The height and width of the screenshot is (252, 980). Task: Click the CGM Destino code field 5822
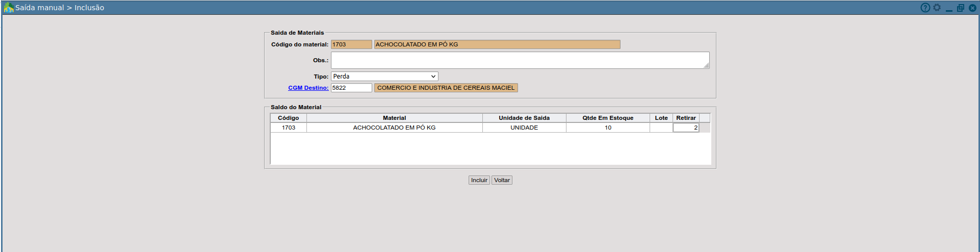coord(351,88)
